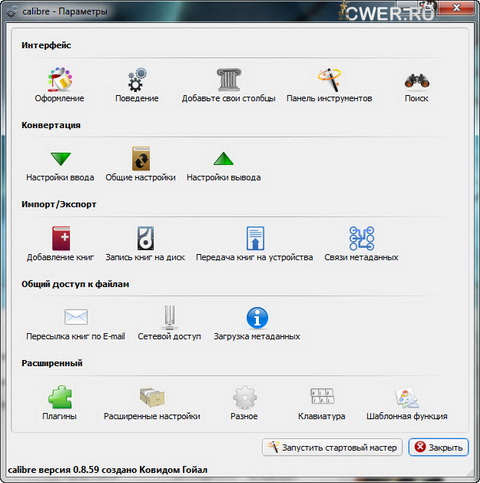Open Связи метаданных plugboard icon

point(362,238)
